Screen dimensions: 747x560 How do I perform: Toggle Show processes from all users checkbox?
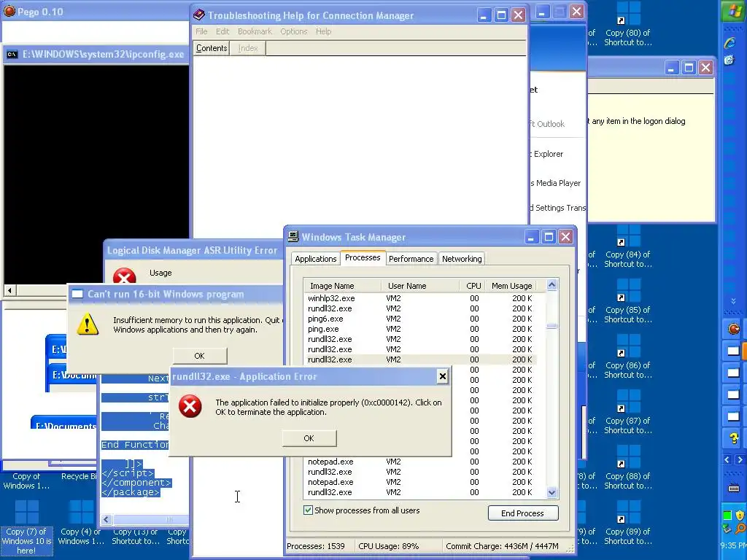pyautogui.click(x=309, y=510)
